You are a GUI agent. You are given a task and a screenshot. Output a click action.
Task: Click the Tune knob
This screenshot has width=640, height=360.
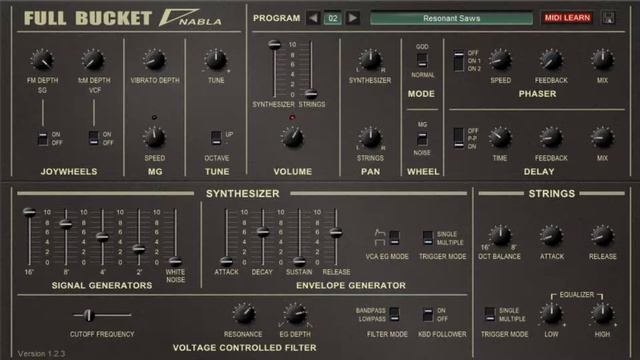[216, 60]
